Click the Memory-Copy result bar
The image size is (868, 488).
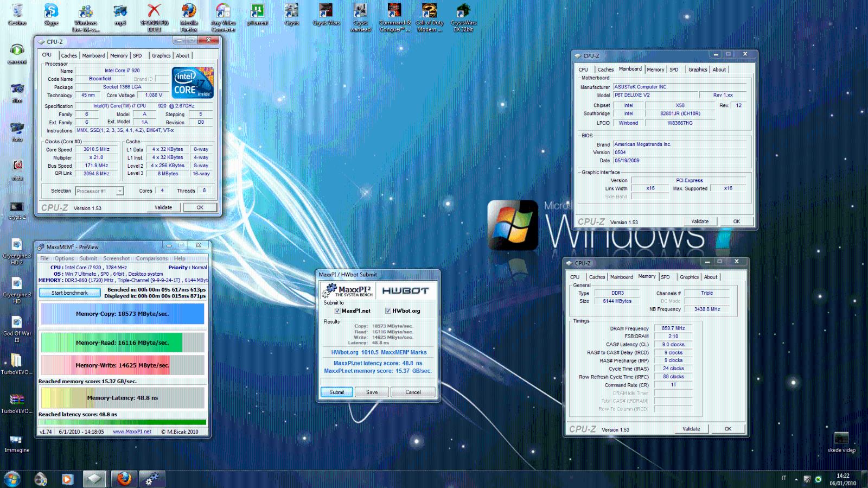[x=122, y=314]
